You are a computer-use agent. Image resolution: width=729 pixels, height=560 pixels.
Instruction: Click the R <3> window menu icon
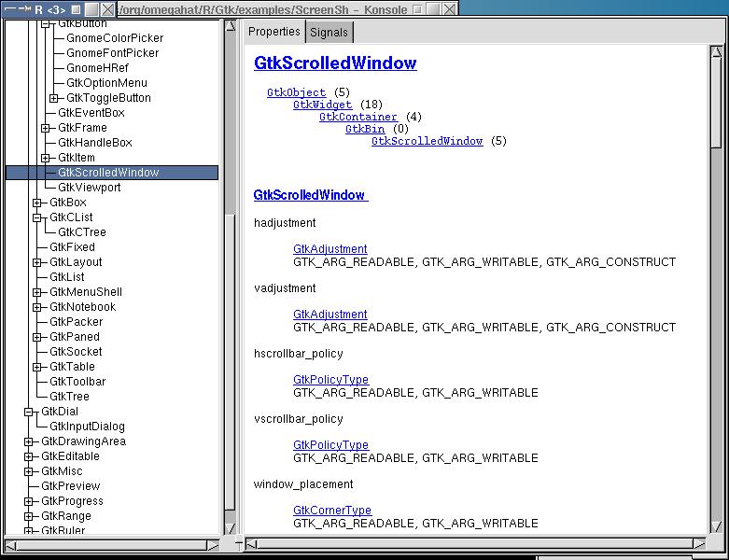9,8
